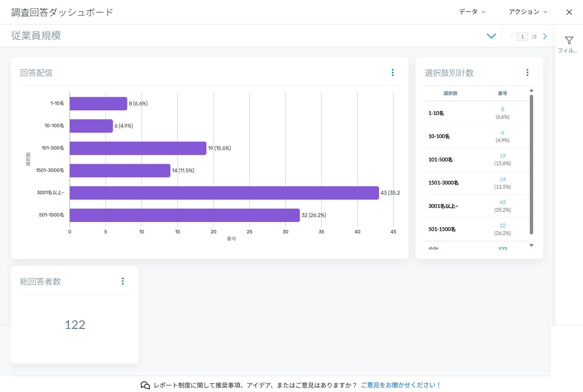
Task: Go to next question page arrow
Action: pyautogui.click(x=545, y=36)
